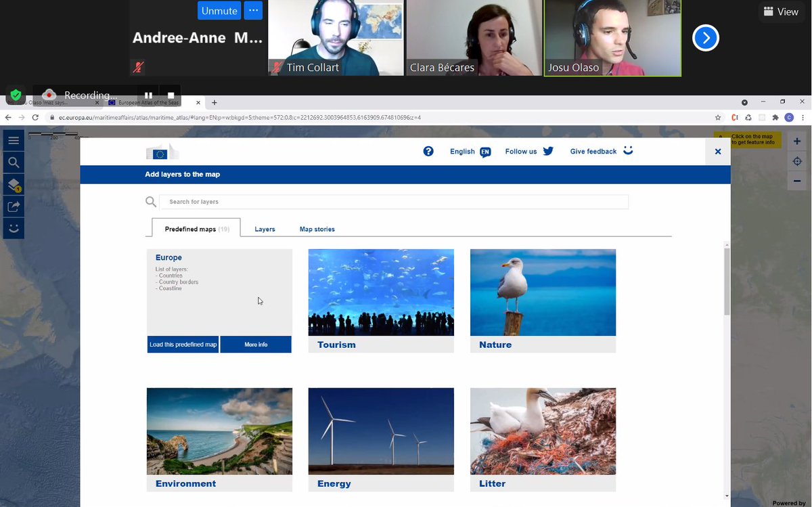Open a new browser tab
This screenshot has height=507, width=812.
point(215,102)
